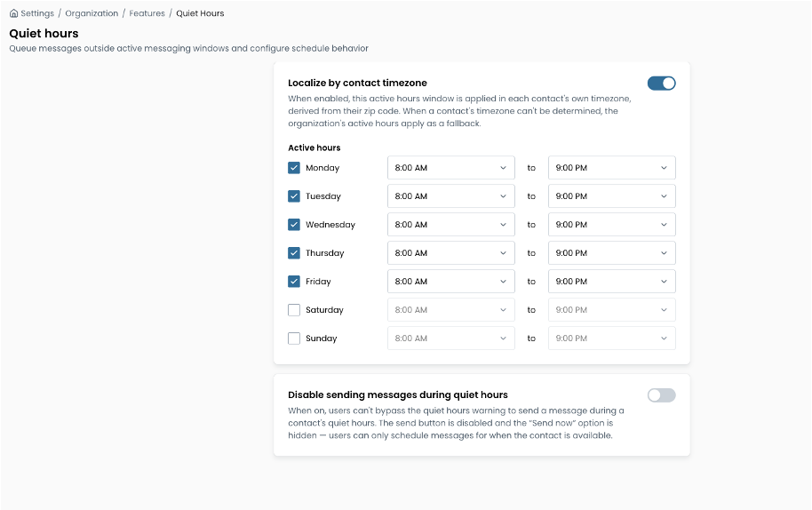Screen dimensions: 812x510
Task: Uncheck the Friday checkbox
Action: (294, 282)
